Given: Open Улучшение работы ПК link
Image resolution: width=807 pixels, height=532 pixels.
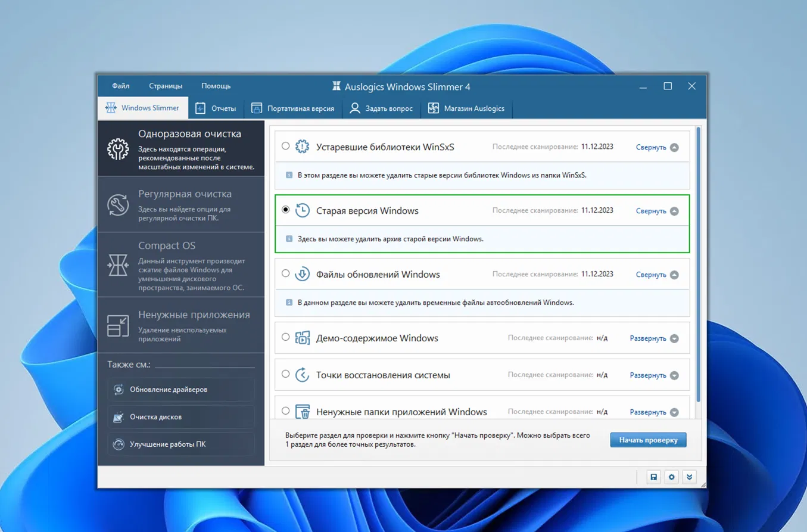Looking at the screenshot, I should point(181,444).
